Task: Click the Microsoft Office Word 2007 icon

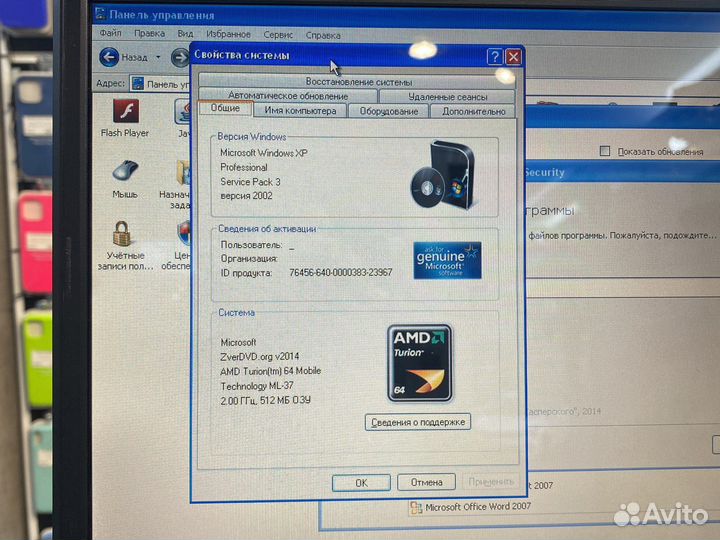Action: point(416,508)
